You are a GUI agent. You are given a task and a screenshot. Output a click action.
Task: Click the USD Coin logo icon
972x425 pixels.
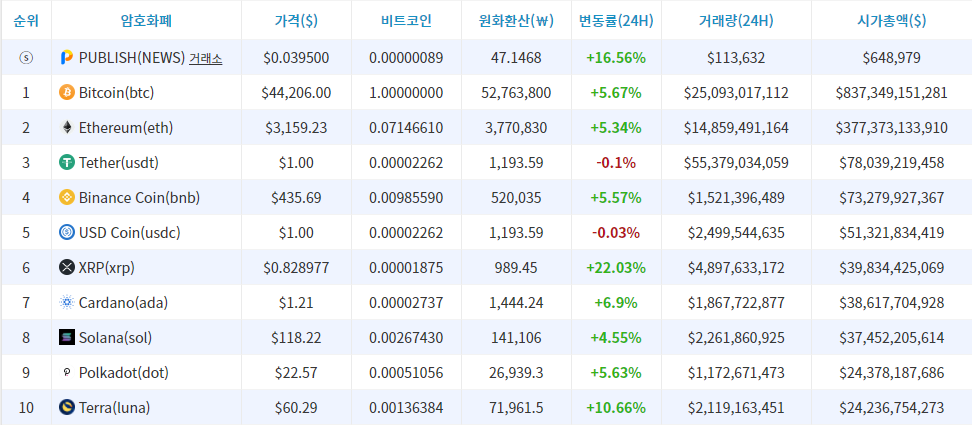point(66,233)
